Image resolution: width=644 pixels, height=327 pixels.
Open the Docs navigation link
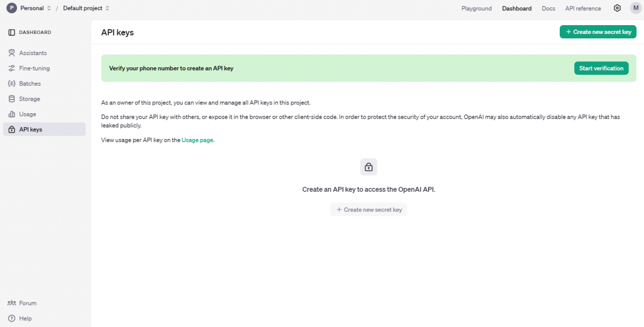[548, 8]
